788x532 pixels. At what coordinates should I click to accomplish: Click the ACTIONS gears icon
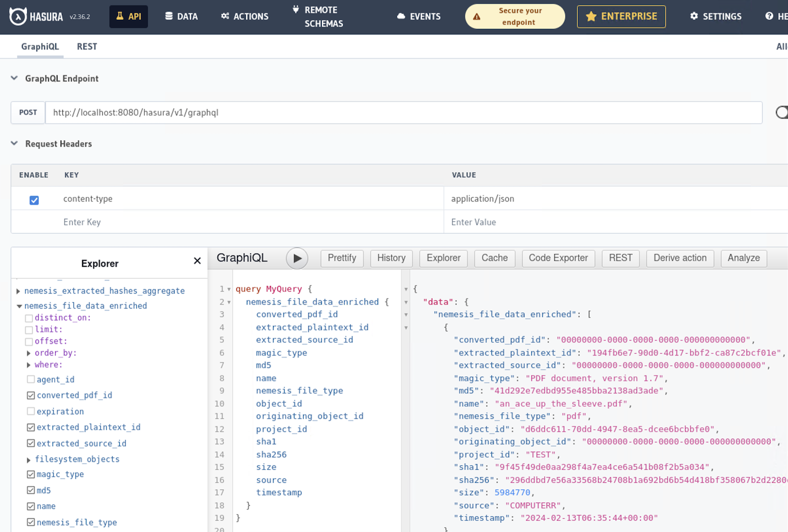pyautogui.click(x=225, y=16)
